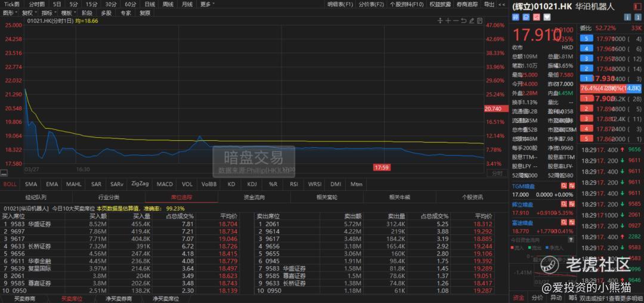
Task: Click search icon next to 富途暗盘
Action: [564, 223]
